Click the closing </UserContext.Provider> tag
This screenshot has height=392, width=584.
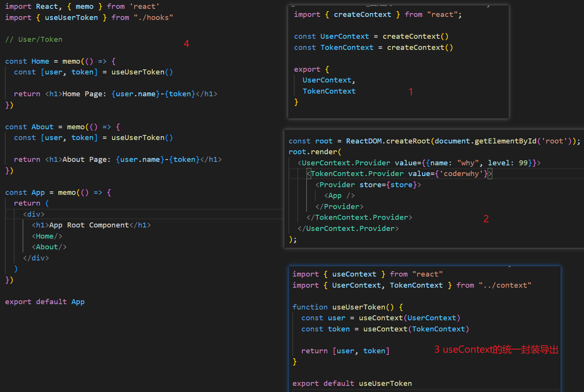(348, 229)
